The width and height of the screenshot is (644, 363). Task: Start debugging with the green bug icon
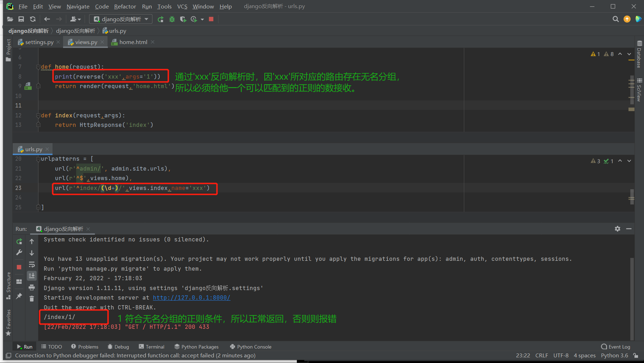(172, 19)
